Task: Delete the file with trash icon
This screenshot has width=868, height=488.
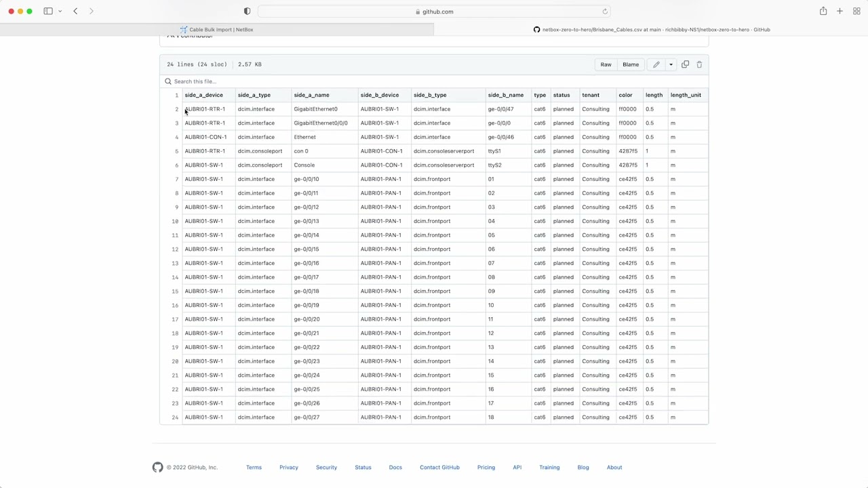Action: pos(699,64)
